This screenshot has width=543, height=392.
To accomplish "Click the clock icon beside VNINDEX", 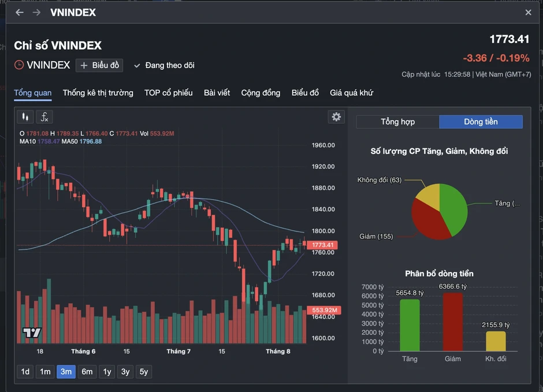I will point(19,65).
